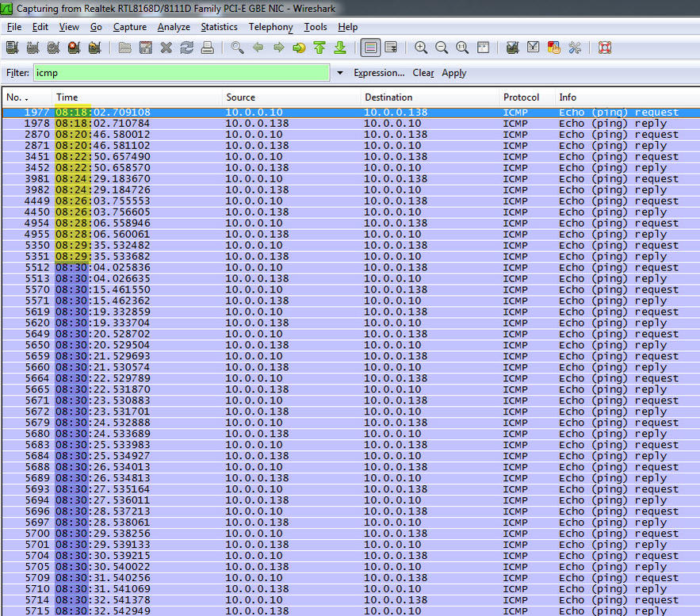700x616 pixels.
Task: Select packet with time 08:30:19.332859
Action: [x=351, y=312]
